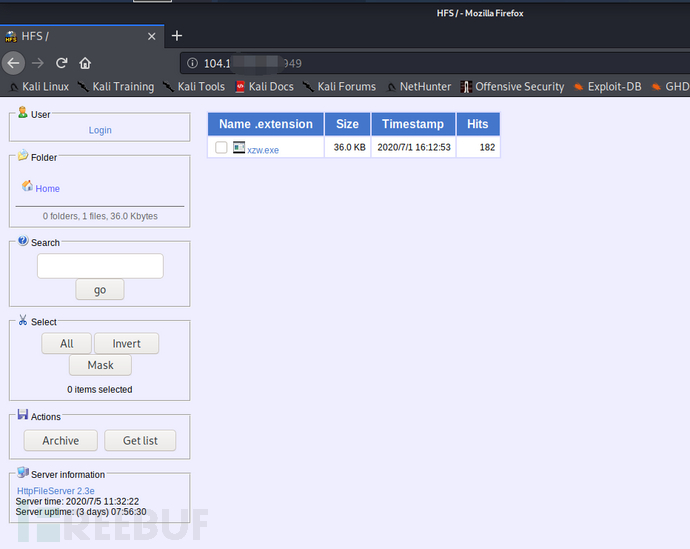The height and width of the screenshot is (549, 690).
Task: Close the HFS / tab
Action: coord(151,36)
